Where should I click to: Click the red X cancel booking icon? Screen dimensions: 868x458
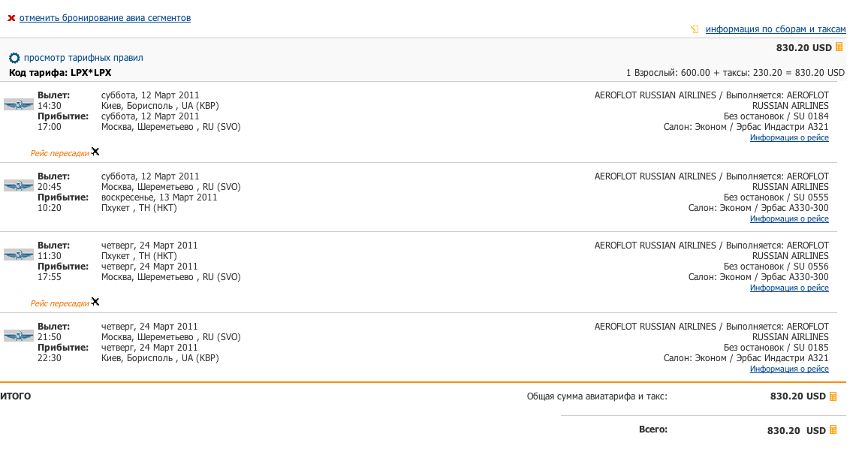pyautogui.click(x=11, y=18)
